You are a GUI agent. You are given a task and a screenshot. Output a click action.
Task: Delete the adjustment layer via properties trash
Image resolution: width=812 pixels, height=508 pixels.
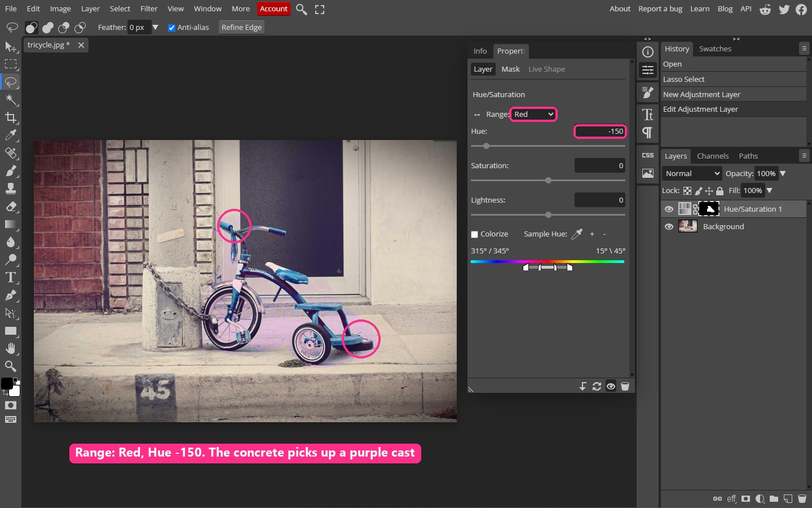click(625, 386)
